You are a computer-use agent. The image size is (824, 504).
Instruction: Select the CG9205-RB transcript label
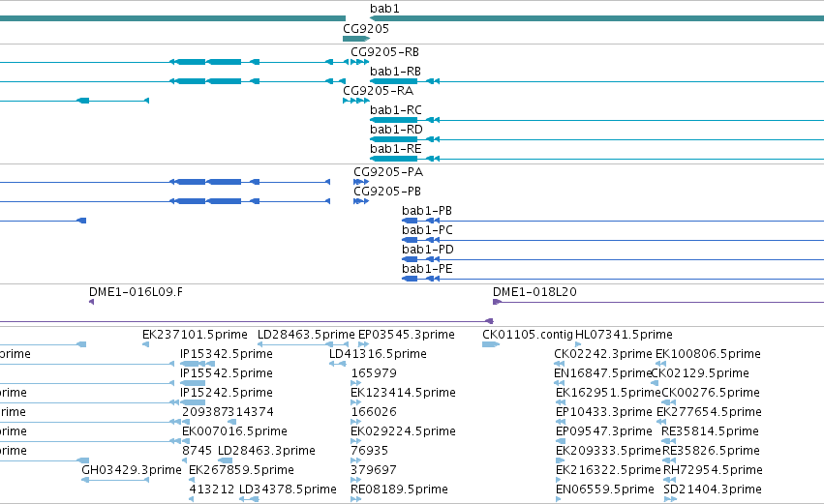pyautogui.click(x=384, y=52)
